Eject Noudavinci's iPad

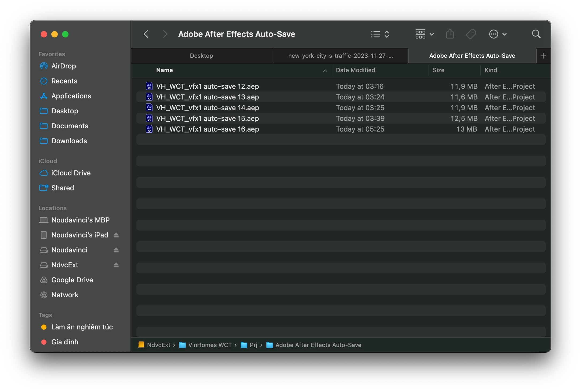(x=116, y=235)
